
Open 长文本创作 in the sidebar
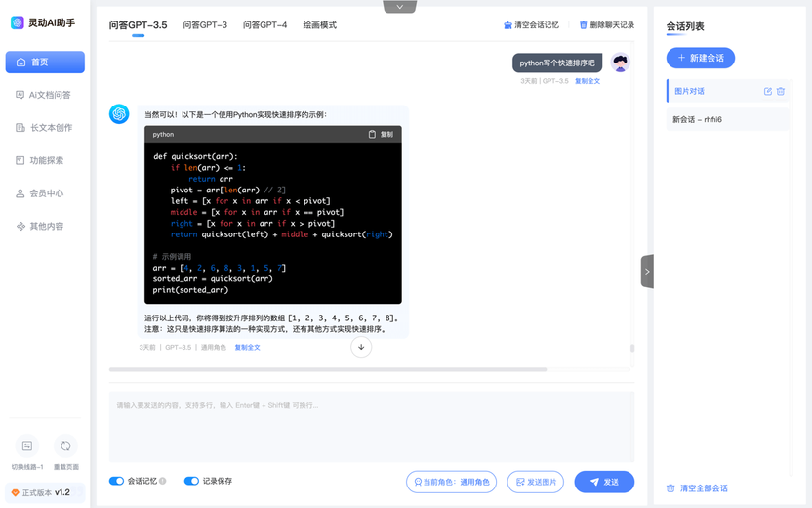[45, 128]
